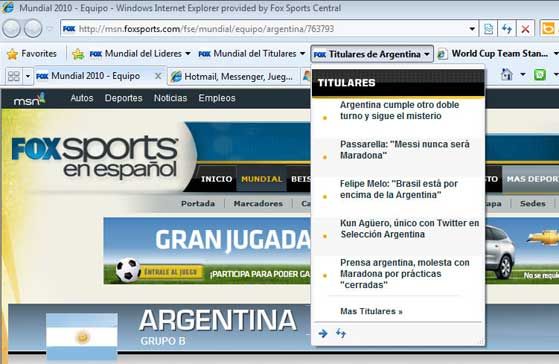The height and width of the screenshot is (364, 559).
Task: Click the GRUPO B label
Action: click(163, 341)
